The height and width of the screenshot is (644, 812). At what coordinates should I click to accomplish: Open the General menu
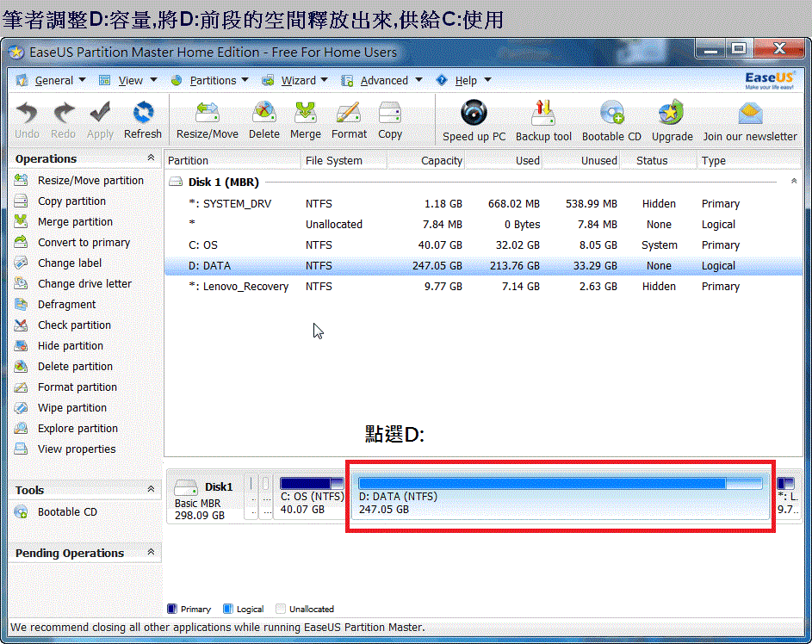[51, 81]
